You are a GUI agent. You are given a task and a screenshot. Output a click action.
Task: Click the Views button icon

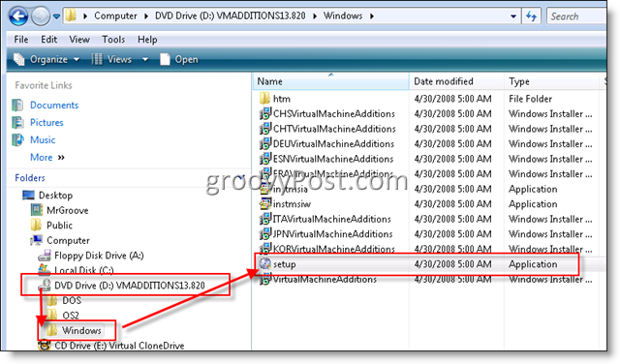tap(97, 59)
